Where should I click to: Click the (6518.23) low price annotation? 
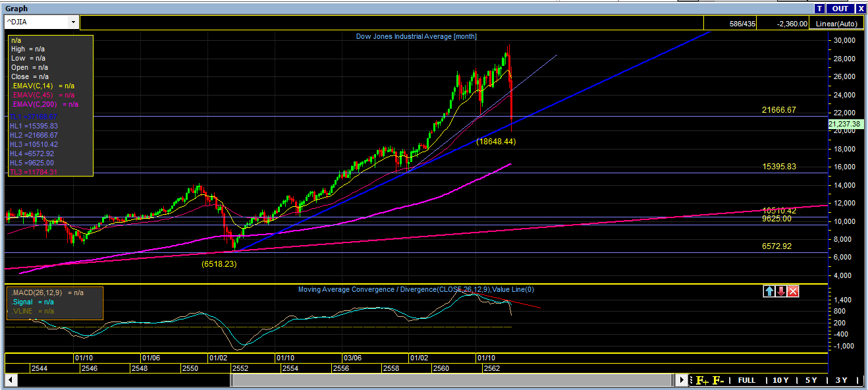coord(219,264)
